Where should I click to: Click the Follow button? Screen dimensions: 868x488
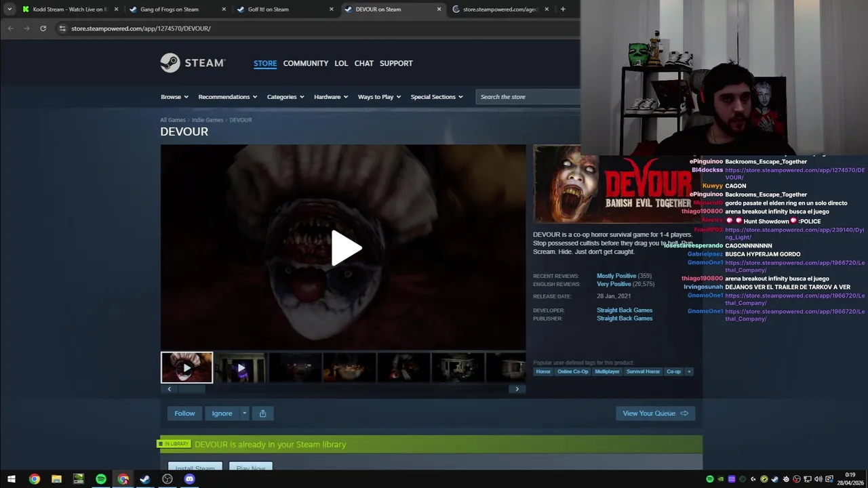click(x=184, y=413)
